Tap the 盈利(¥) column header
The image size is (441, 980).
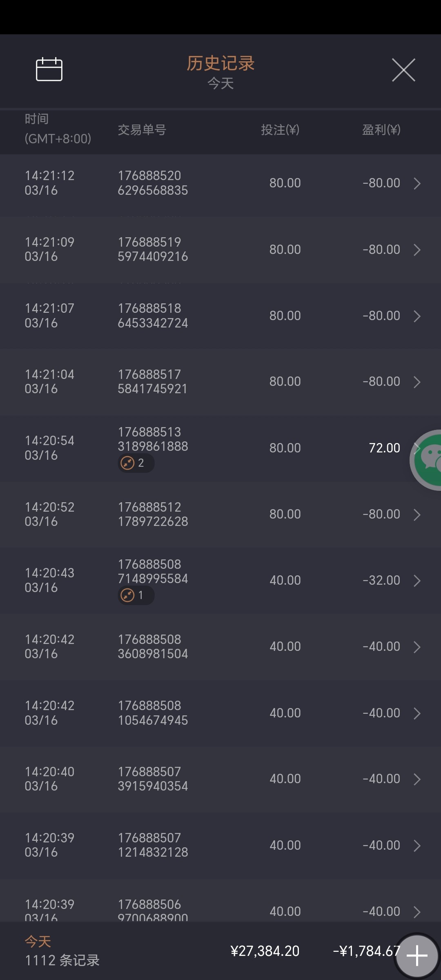pyautogui.click(x=381, y=130)
